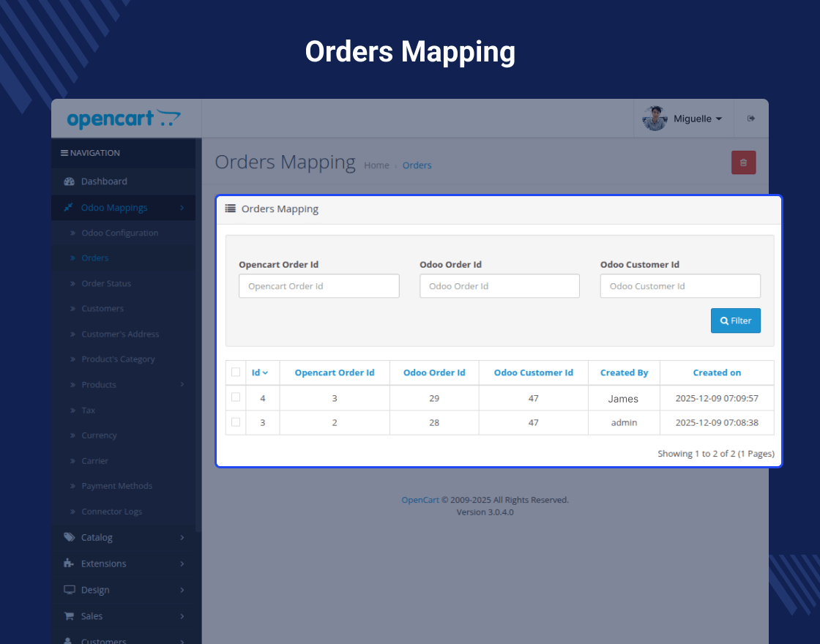Image resolution: width=820 pixels, height=644 pixels.
Task: Sort by the Id column arrow
Action: [x=265, y=372]
